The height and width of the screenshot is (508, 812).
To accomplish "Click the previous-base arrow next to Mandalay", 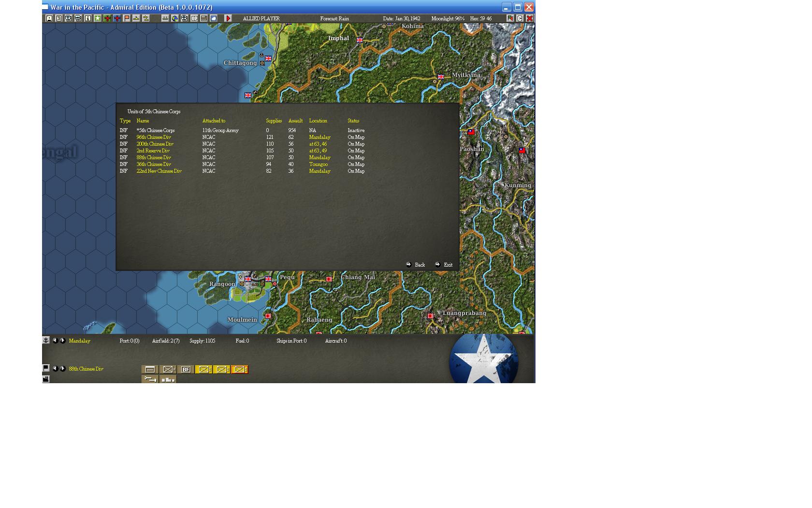I will tap(56, 341).
